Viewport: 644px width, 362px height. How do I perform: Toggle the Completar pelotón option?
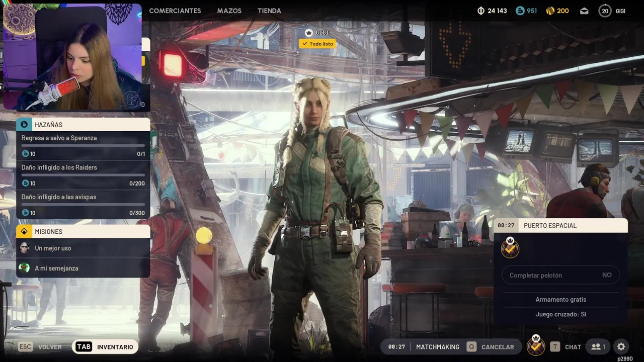[560, 275]
